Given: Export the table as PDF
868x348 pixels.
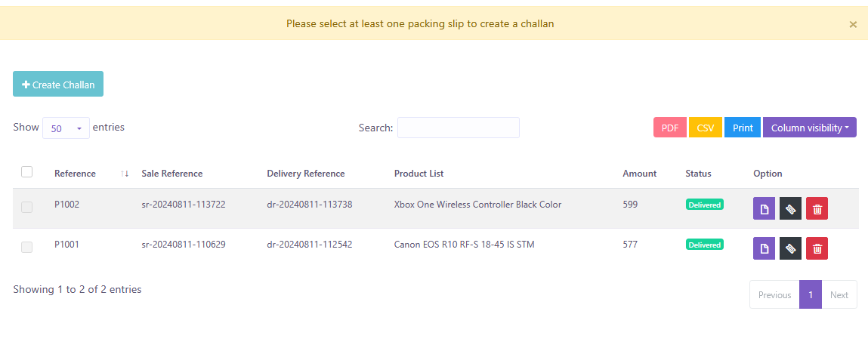Looking at the screenshot, I should [x=669, y=128].
